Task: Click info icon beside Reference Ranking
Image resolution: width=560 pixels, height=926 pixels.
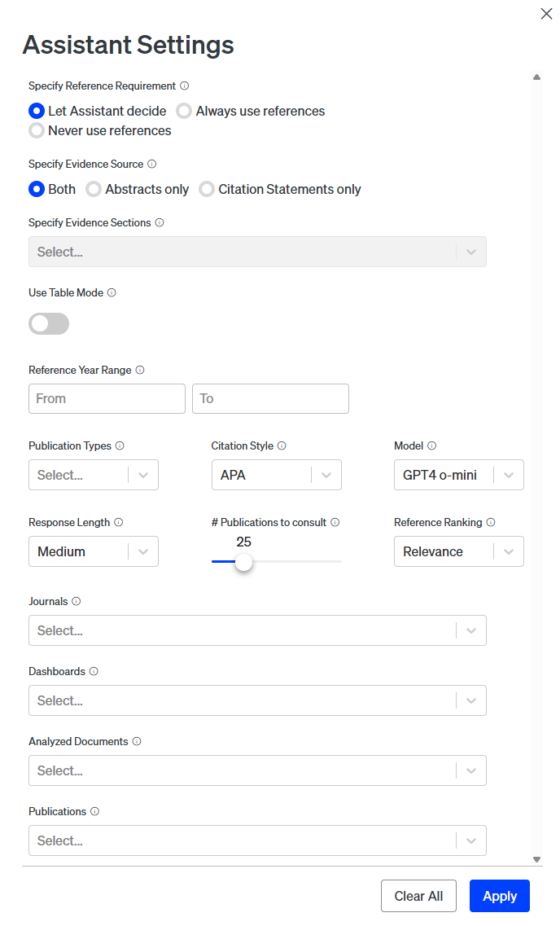Action: tap(491, 522)
